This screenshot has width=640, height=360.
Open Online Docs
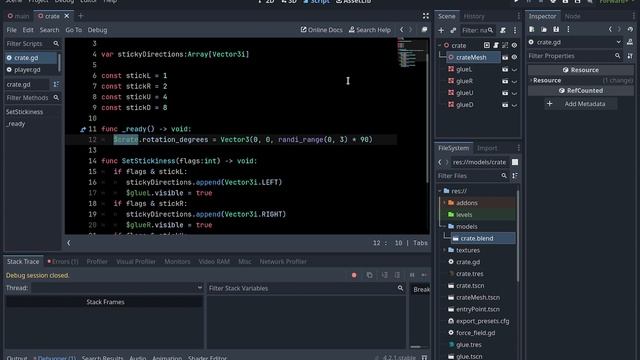point(321,30)
